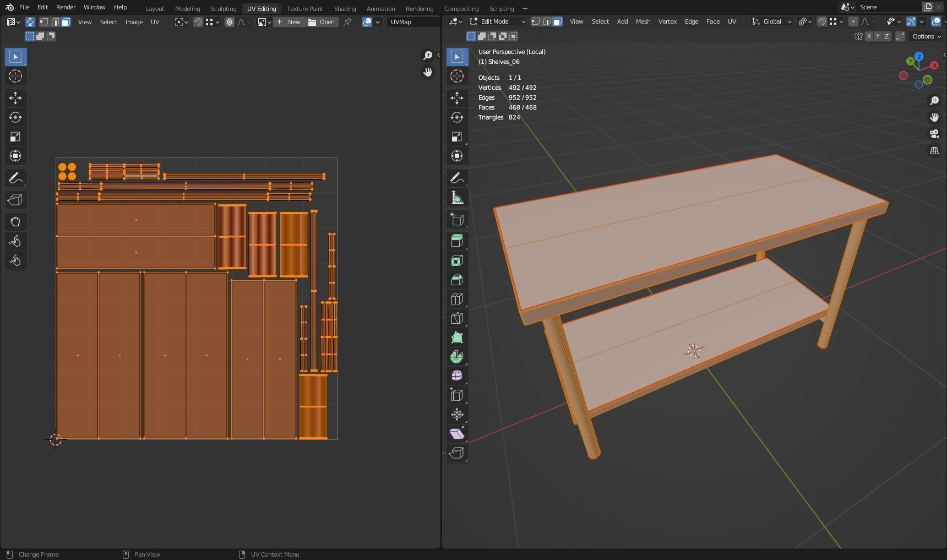Click the Open image button
This screenshot has height=560, width=947.
coord(322,22)
